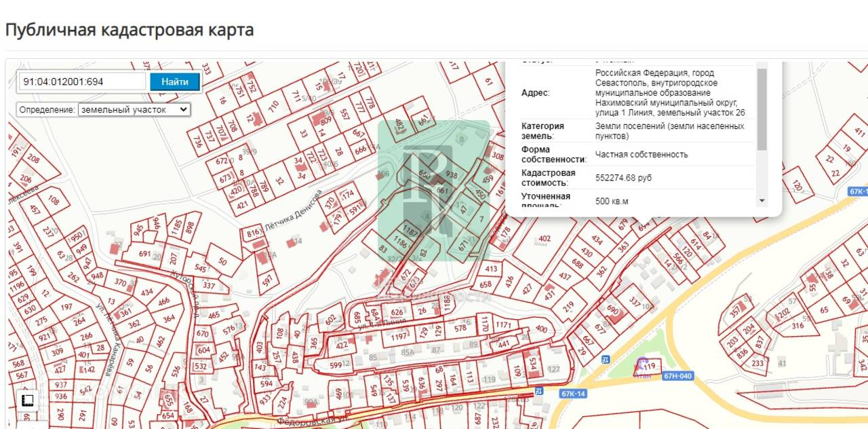Select parcel 400 on the map
The width and height of the screenshot is (868, 429).
click(541, 329)
